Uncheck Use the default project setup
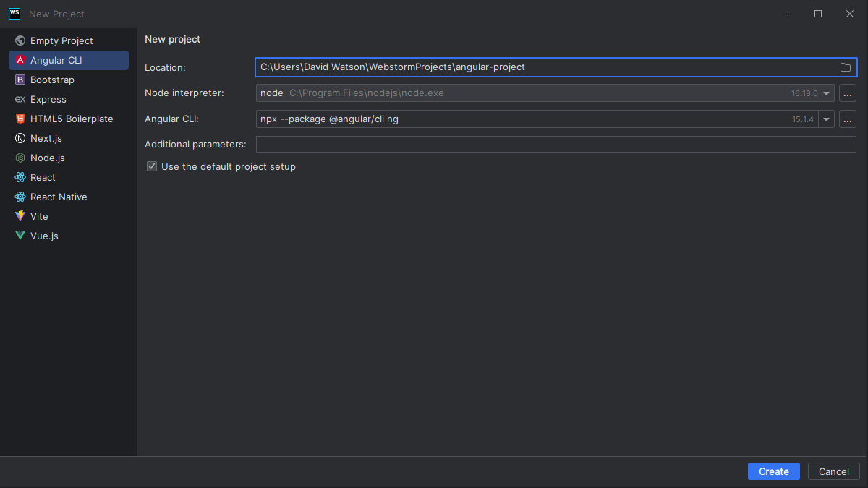Screen dimensions: 868x488 pos(152,166)
